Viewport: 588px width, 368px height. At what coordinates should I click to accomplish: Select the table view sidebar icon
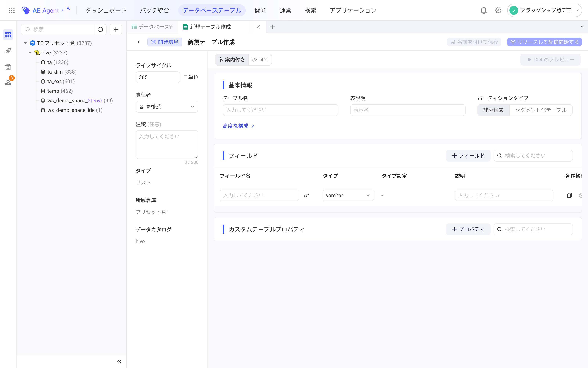coord(8,35)
